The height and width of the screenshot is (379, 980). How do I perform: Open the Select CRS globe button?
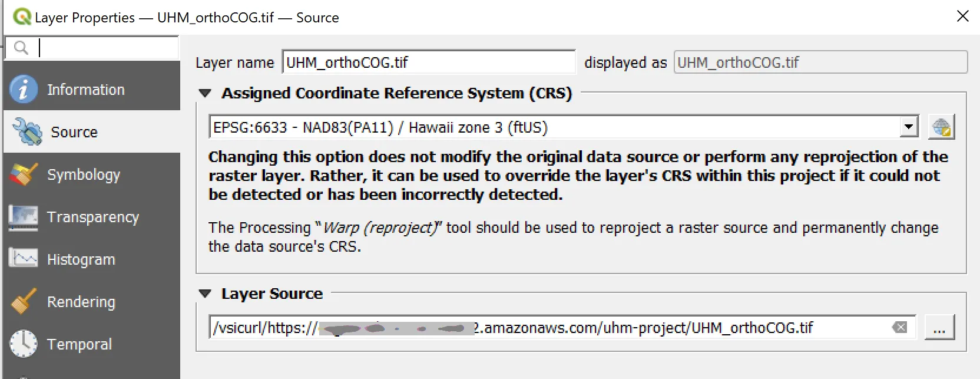[x=941, y=127]
